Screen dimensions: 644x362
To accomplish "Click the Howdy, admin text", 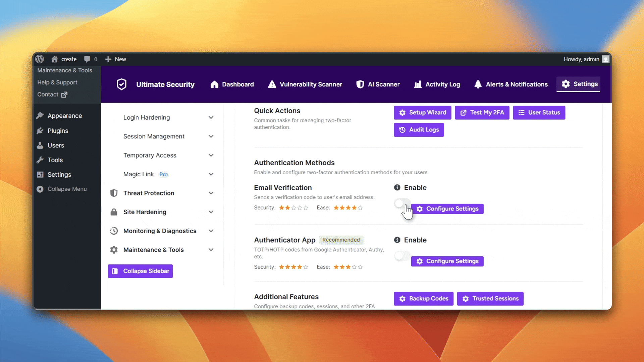I will point(582,59).
